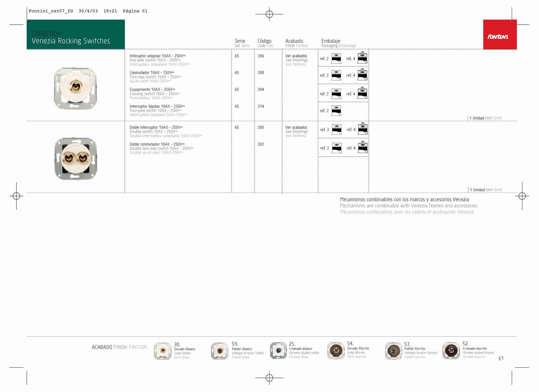Click the Fontini_cat07_fd header line
The height and width of the screenshot is (392, 539).
(x=88, y=11)
